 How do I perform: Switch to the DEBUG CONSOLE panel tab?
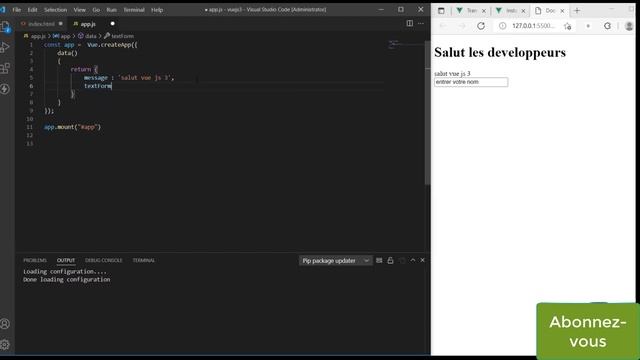(x=104, y=260)
